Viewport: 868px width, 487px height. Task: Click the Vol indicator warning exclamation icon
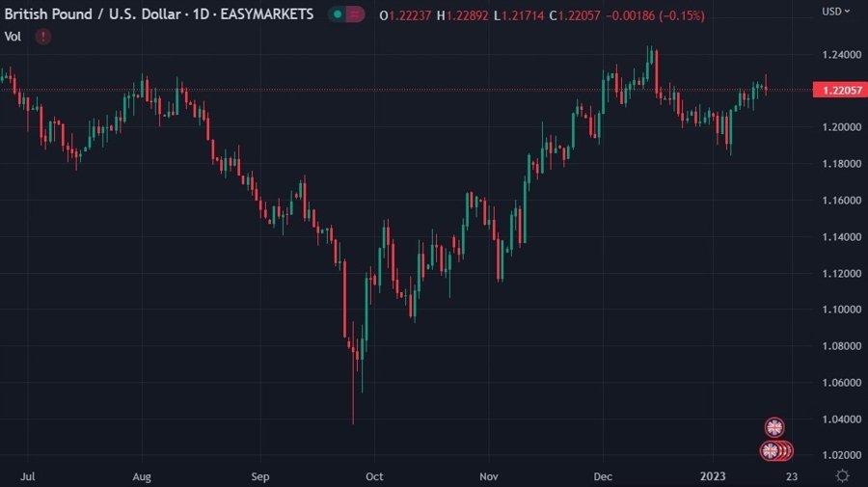click(43, 36)
